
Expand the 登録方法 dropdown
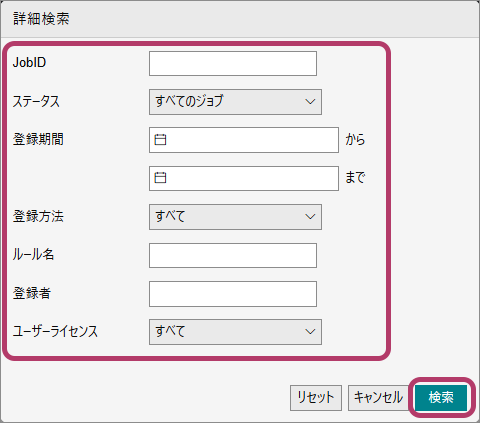point(235,217)
